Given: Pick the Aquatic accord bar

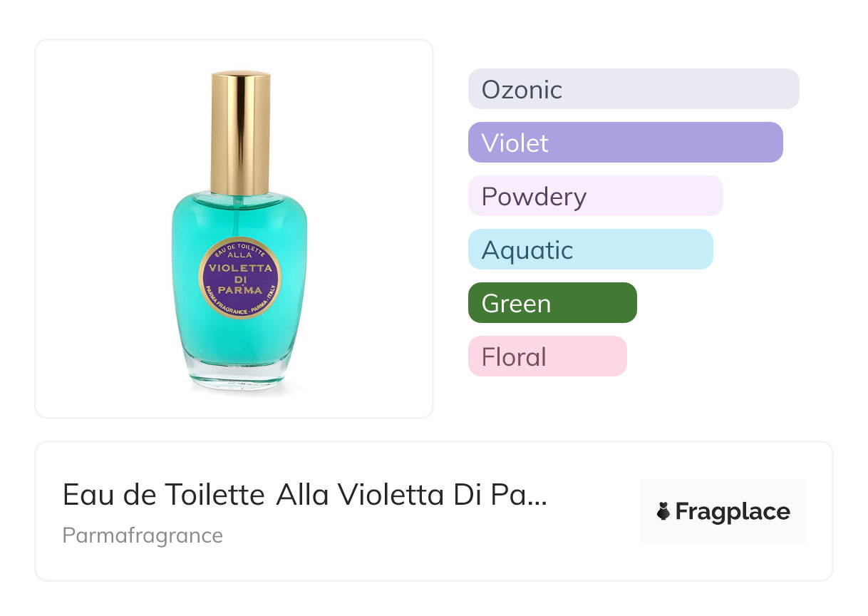Looking at the screenshot, I should [591, 250].
